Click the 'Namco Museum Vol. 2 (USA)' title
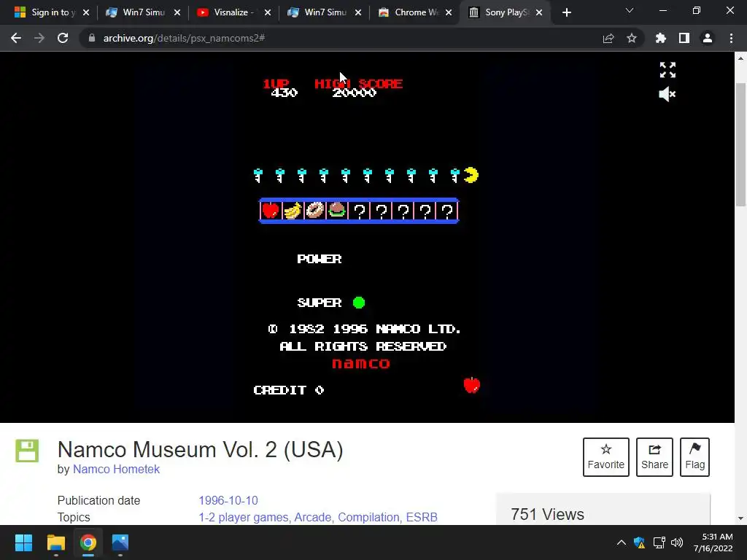This screenshot has height=560, width=747. pos(200,449)
